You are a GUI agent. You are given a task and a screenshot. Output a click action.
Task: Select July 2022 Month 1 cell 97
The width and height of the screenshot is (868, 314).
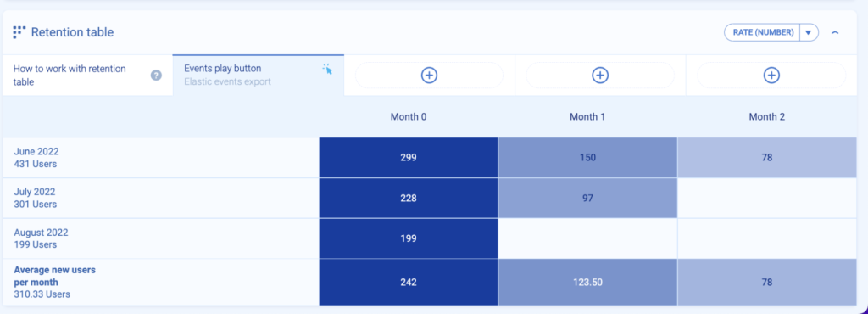[x=587, y=199]
